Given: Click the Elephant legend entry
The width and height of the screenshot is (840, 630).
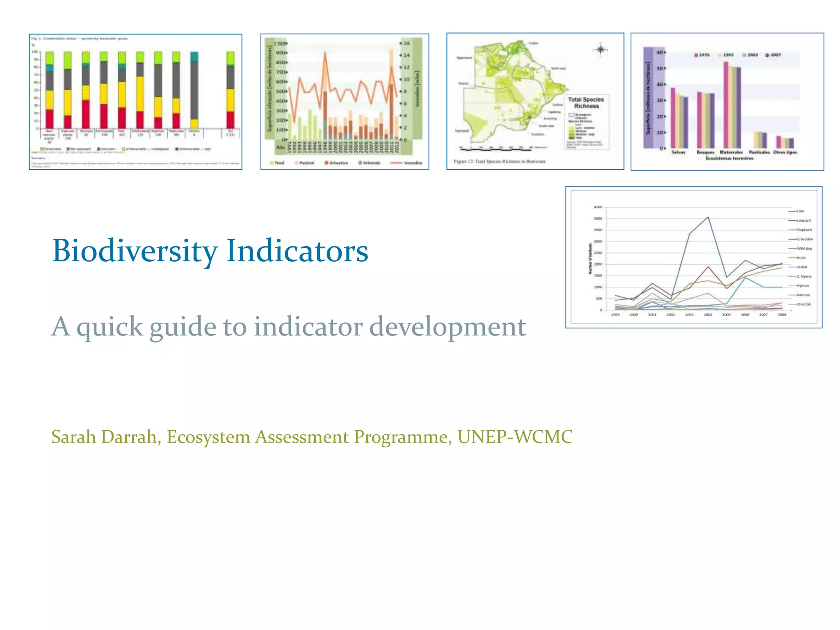Looking at the screenshot, I should [x=803, y=230].
